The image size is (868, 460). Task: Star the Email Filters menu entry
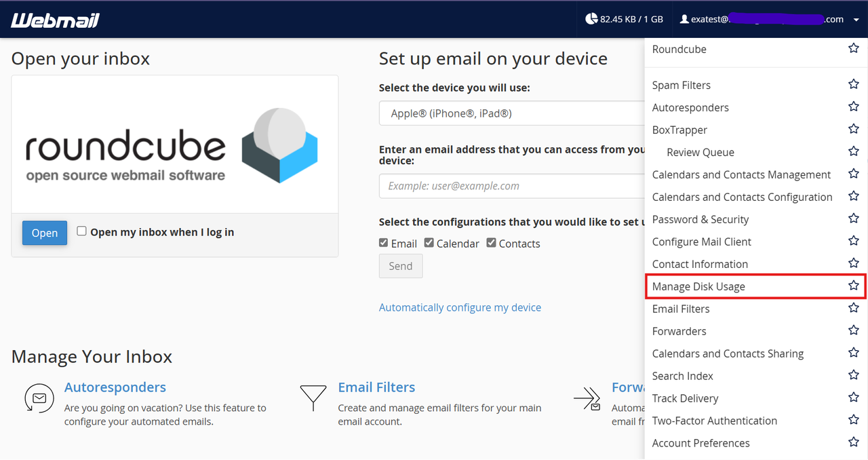(x=854, y=308)
